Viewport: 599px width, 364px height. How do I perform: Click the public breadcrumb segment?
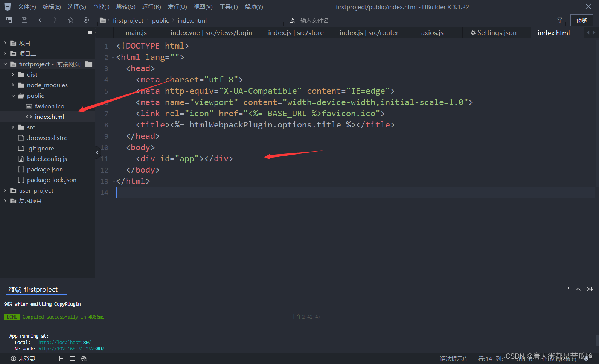pyautogui.click(x=160, y=20)
